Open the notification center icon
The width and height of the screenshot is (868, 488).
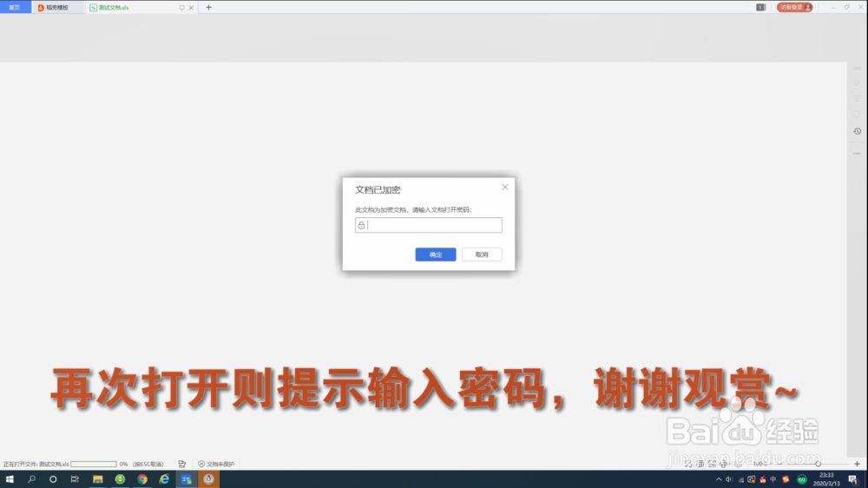(853, 479)
